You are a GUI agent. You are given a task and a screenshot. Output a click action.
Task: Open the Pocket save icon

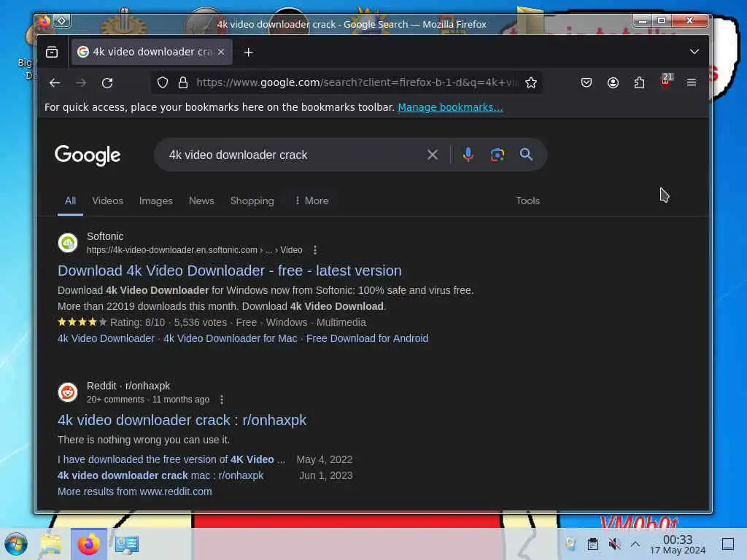[x=587, y=83]
